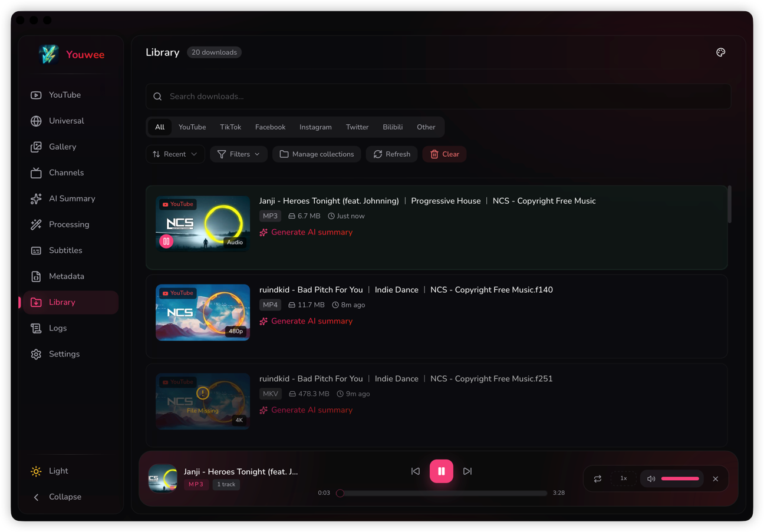Collapse the sidebar

pyautogui.click(x=71, y=497)
